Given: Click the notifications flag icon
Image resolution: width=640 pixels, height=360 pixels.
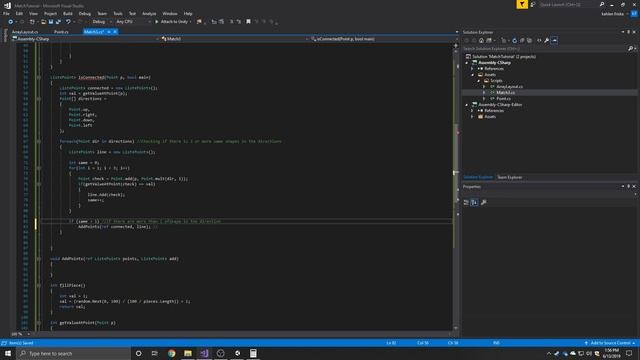Looking at the screenshot, I should [522, 4].
